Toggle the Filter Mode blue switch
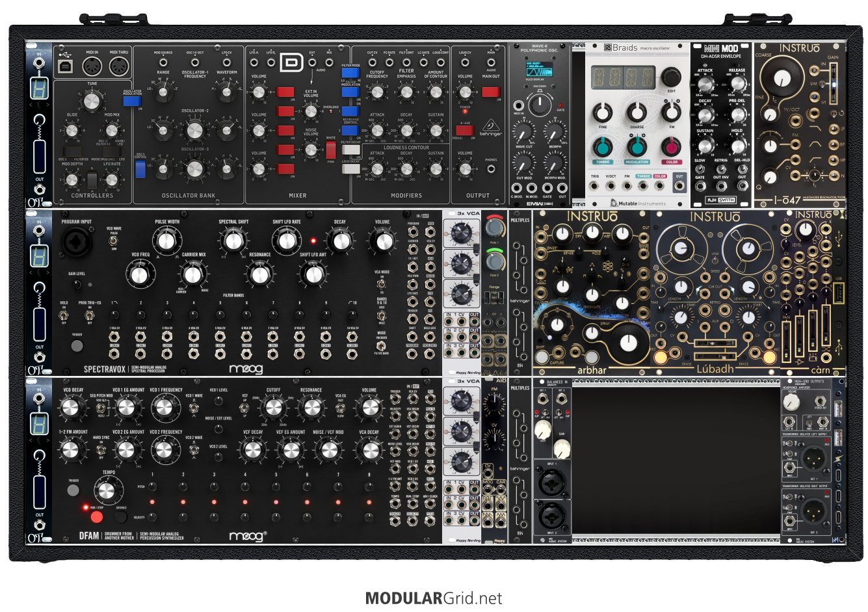The height and width of the screenshot is (612, 868). point(350,73)
